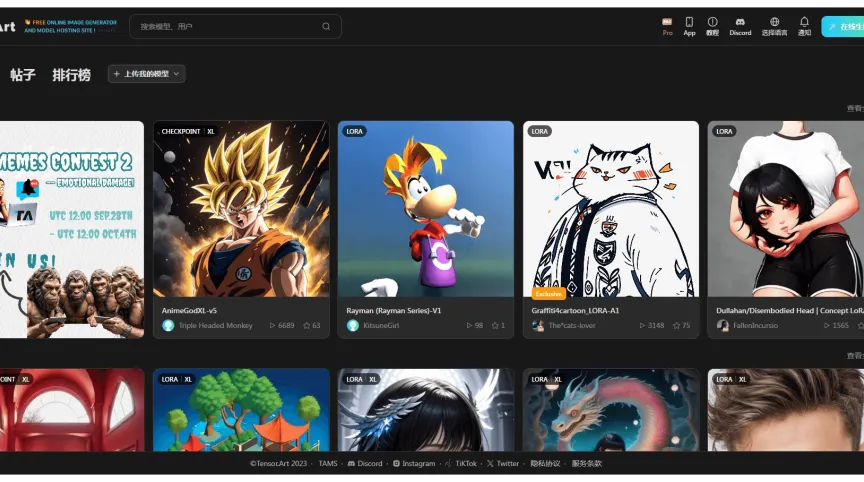The image size is (864, 482).
Task: Click the model search input field
Action: pyautogui.click(x=235, y=26)
